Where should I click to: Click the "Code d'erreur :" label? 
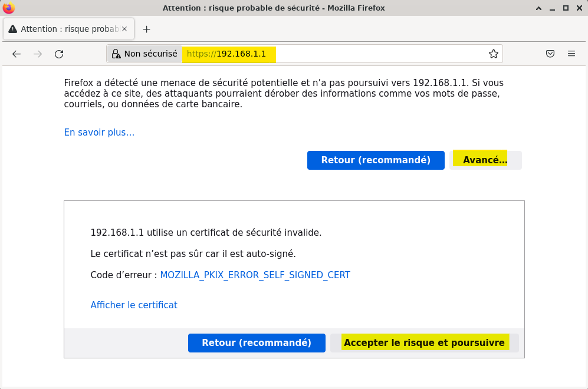click(x=123, y=275)
